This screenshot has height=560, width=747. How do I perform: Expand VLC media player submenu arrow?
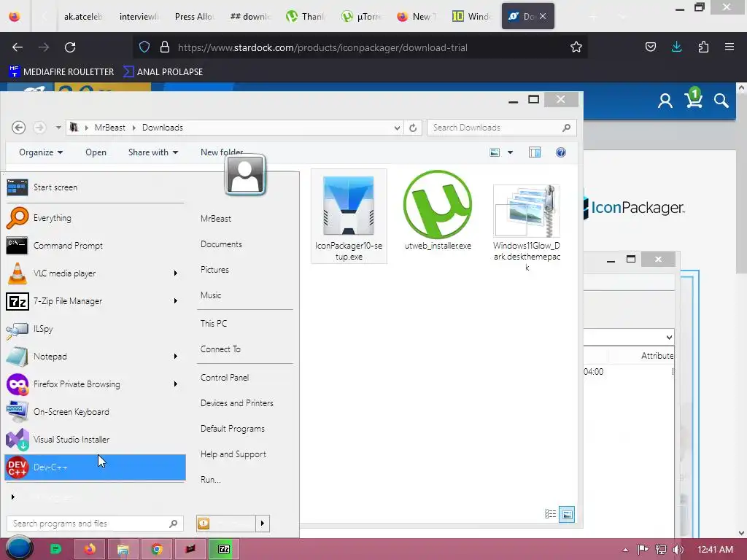[x=175, y=273]
